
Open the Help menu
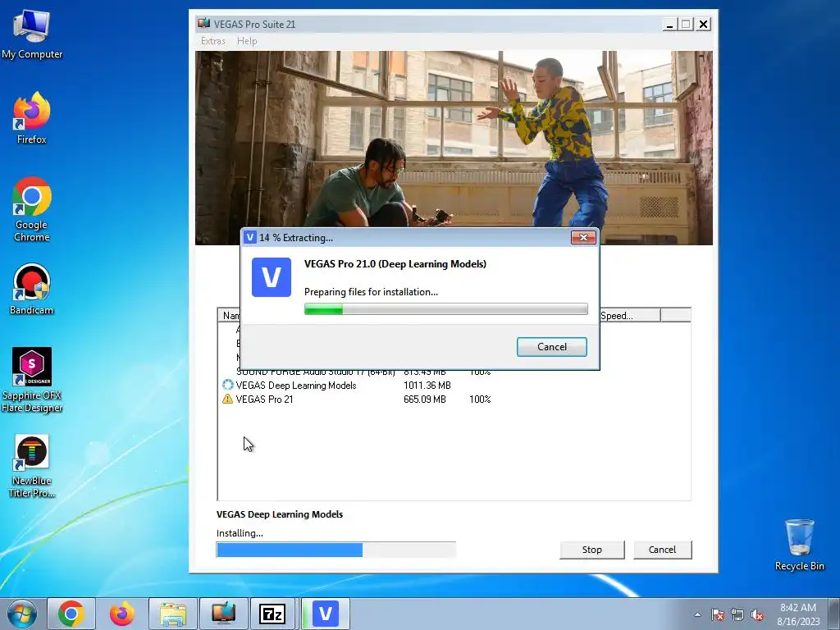point(247,41)
